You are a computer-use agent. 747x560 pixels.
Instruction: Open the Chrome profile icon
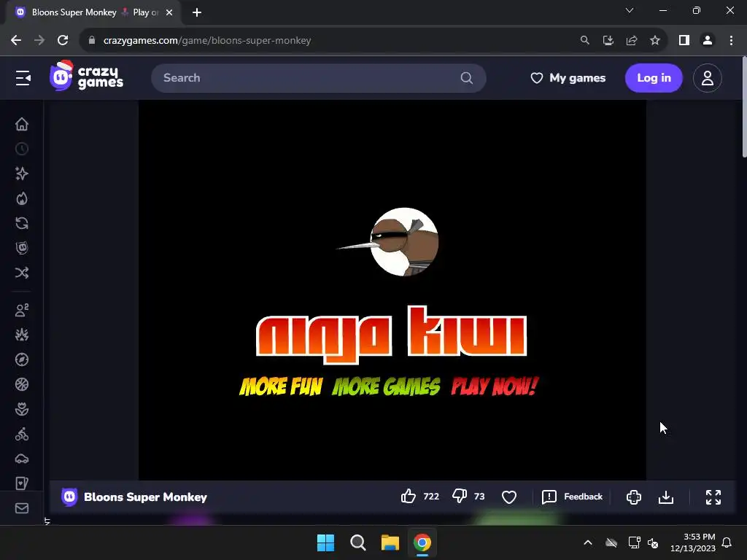tap(708, 41)
